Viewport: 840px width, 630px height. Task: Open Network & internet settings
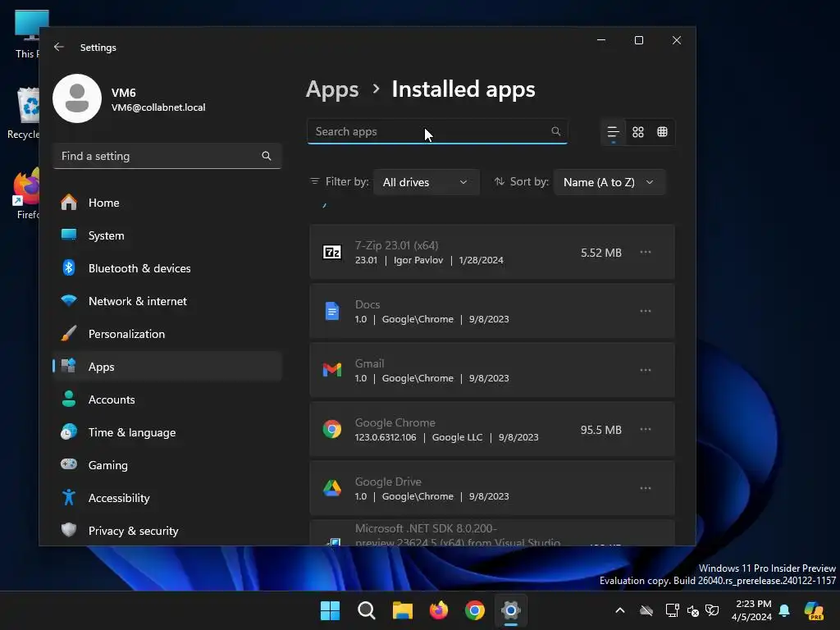click(167, 301)
